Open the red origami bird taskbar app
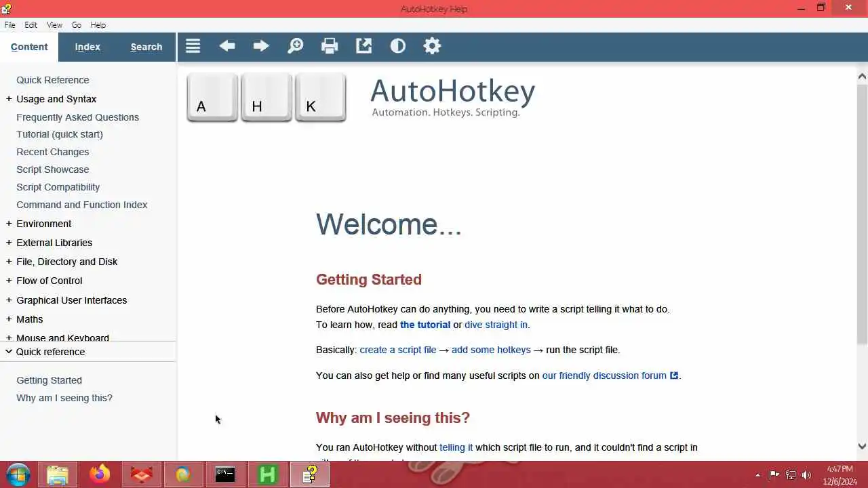868x488 pixels. [142, 474]
